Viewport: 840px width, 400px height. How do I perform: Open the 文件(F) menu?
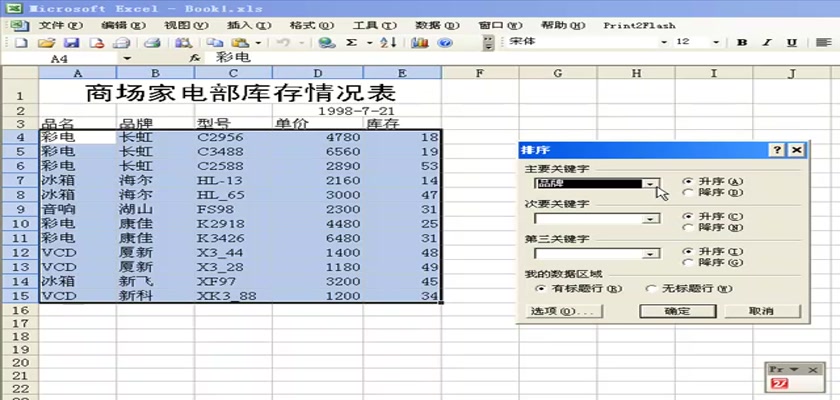(x=61, y=25)
